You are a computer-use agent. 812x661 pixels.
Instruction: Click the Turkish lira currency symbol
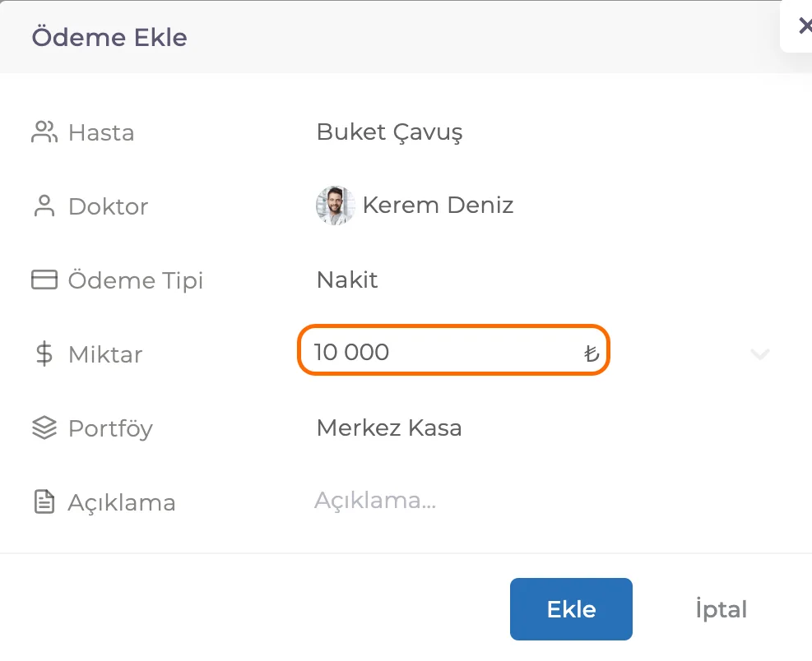pyautogui.click(x=592, y=353)
